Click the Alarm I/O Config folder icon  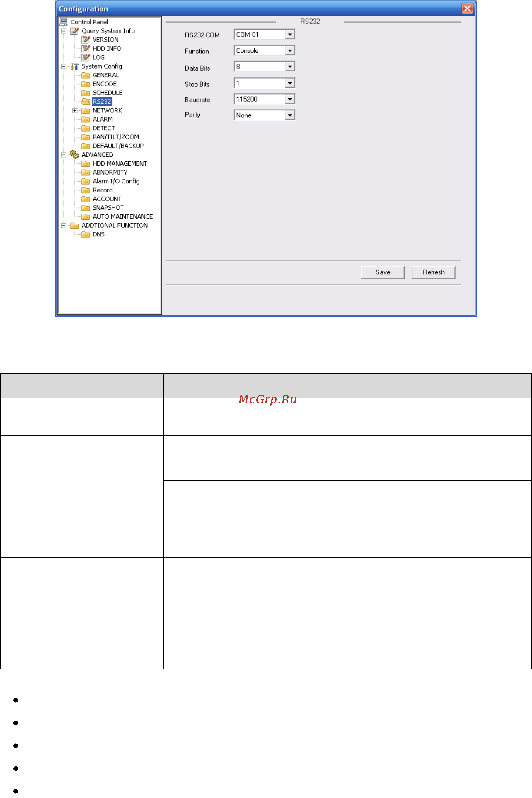pyautogui.click(x=86, y=181)
